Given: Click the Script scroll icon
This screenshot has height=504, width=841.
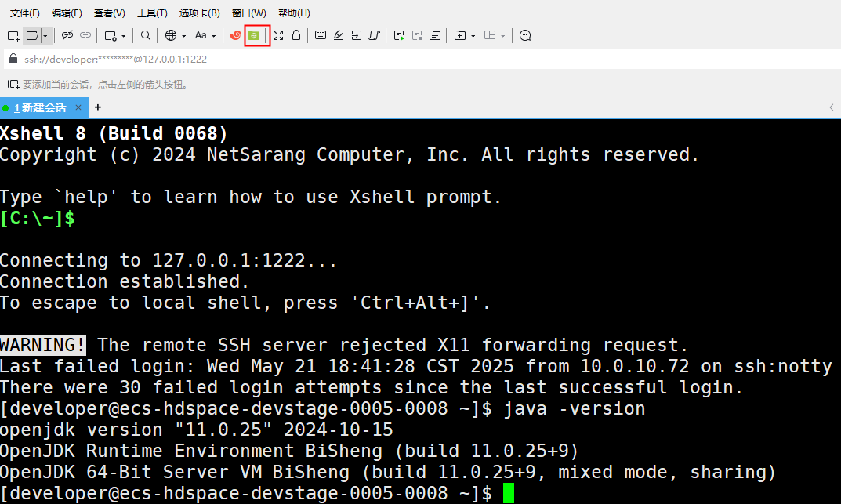Looking at the screenshot, I should click(x=375, y=35).
